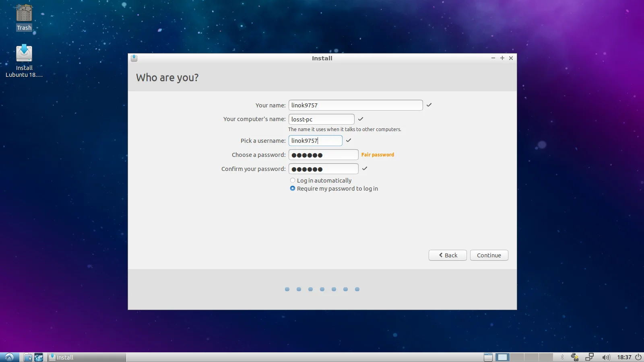Image resolution: width=644 pixels, height=362 pixels.
Task: Focus the computer's name field
Action: click(x=321, y=119)
